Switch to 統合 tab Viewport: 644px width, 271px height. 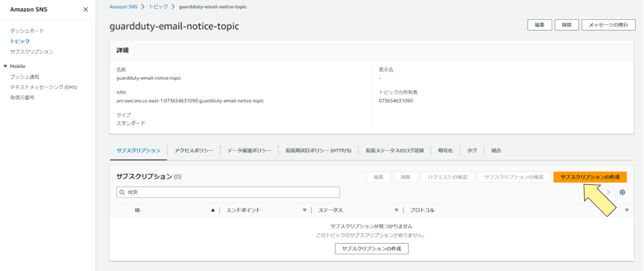click(x=496, y=151)
